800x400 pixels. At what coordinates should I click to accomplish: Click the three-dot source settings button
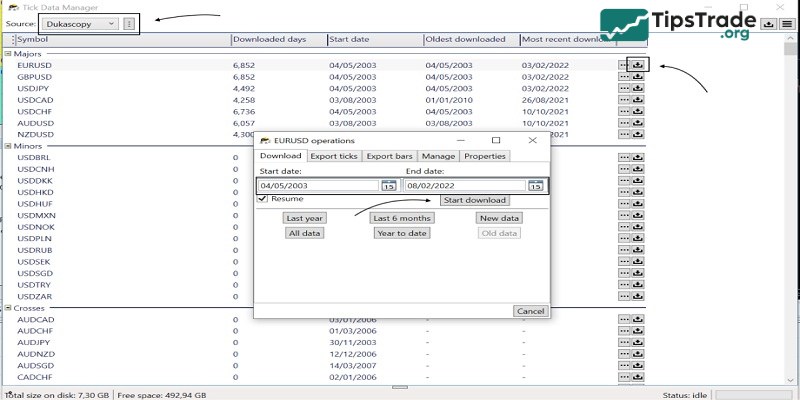[129, 23]
